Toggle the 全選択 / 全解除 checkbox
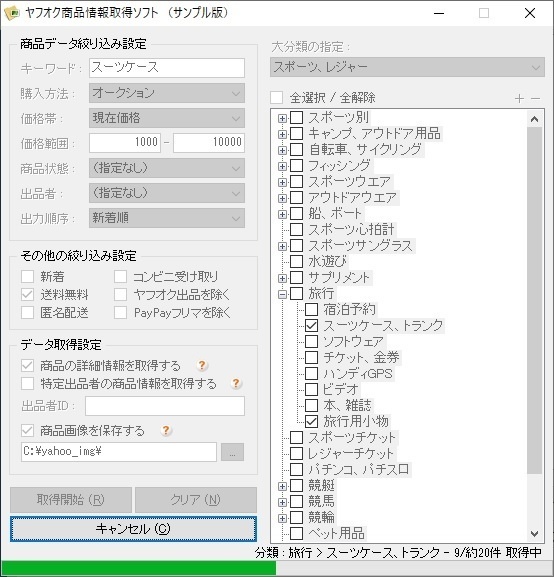The height and width of the screenshot is (577, 554). click(277, 98)
